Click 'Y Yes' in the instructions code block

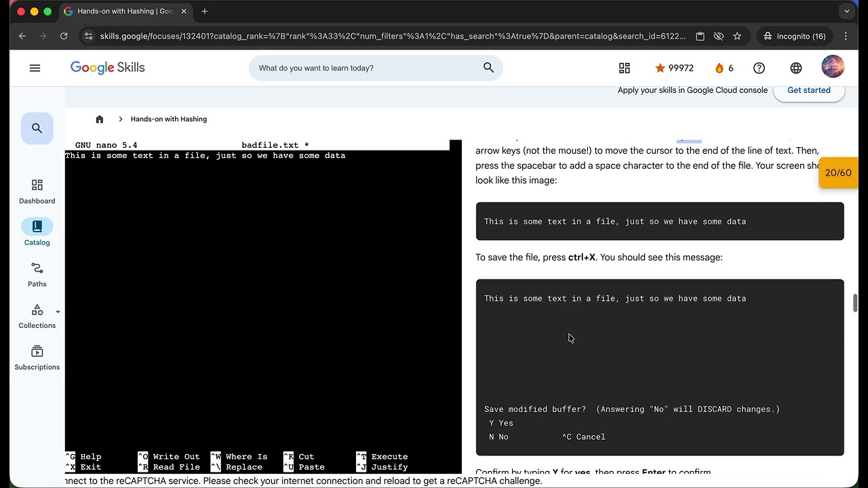pos(501,423)
